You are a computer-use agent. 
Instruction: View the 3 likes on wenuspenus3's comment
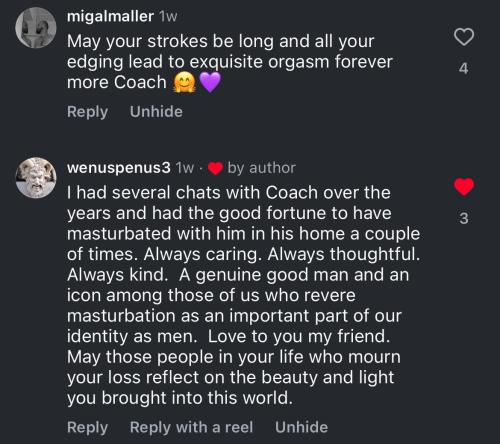click(464, 218)
